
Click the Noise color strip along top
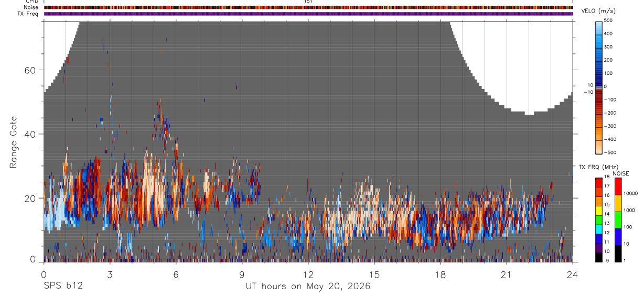click(308, 7)
